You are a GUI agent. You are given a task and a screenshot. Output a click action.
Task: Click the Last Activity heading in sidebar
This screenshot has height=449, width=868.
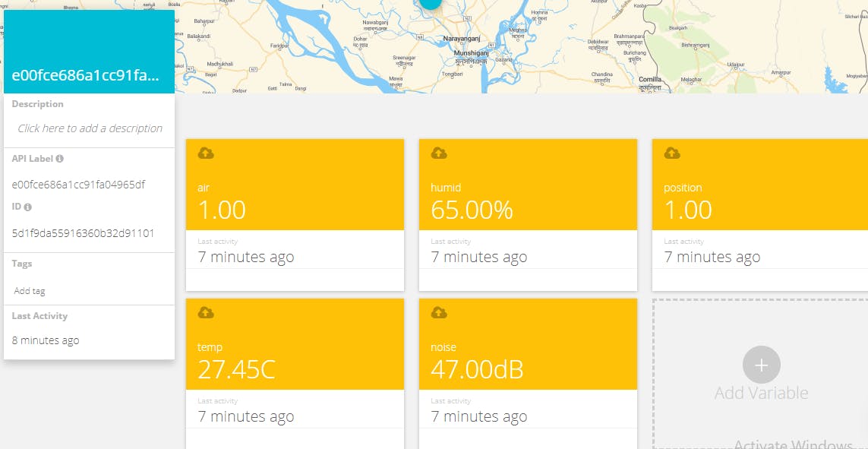[39, 316]
